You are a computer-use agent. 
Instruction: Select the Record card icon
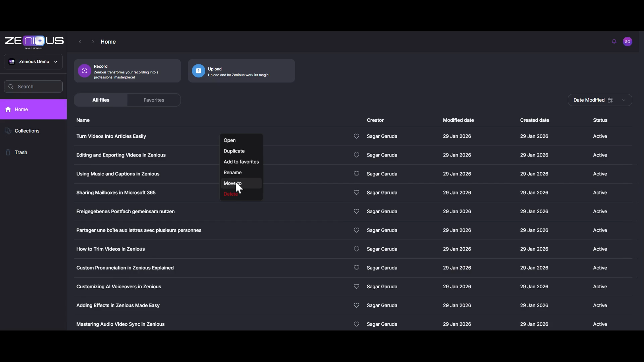(x=84, y=71)
